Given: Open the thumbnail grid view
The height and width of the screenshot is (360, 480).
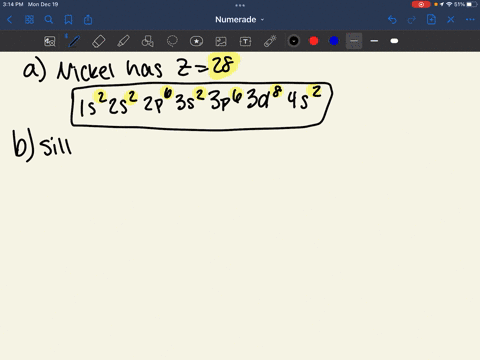Looking at the screenshot, I should pyautogui.click(x=29, y=20).
